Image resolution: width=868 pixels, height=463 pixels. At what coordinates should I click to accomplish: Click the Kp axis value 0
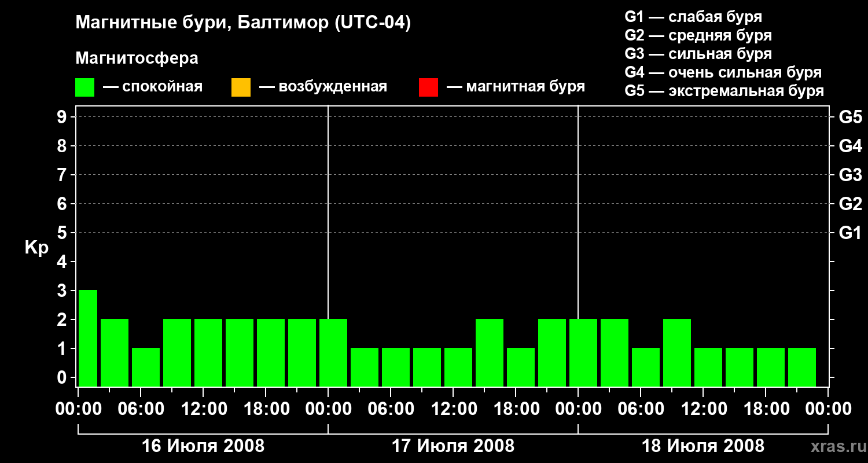[x=63, y=377]
